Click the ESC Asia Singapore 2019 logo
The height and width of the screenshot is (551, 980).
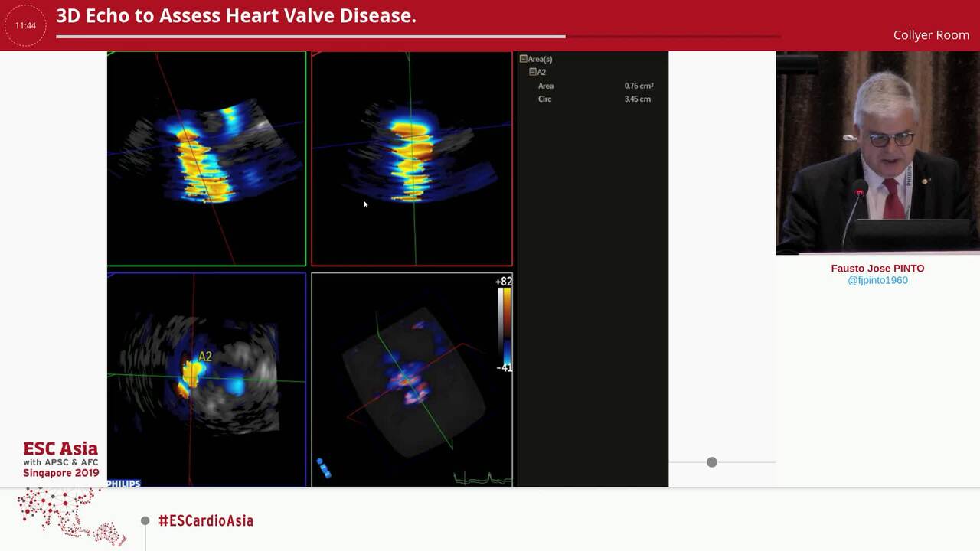(x=60, y=458)
